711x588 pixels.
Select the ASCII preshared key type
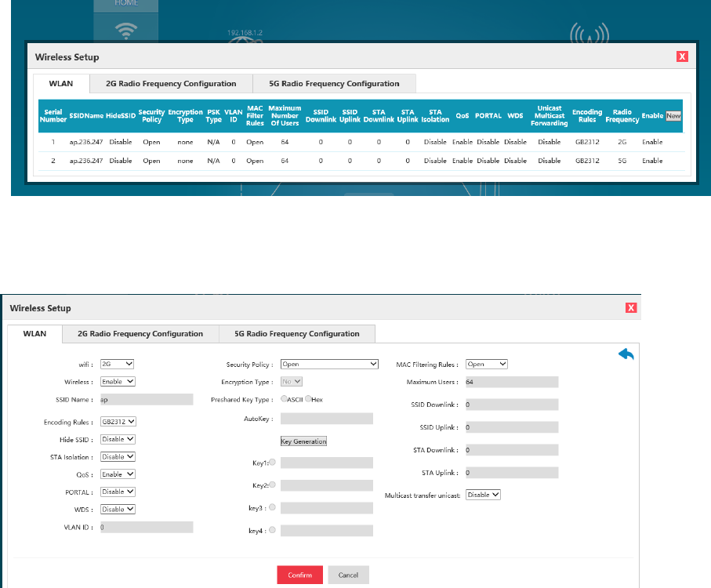point(284,399)
